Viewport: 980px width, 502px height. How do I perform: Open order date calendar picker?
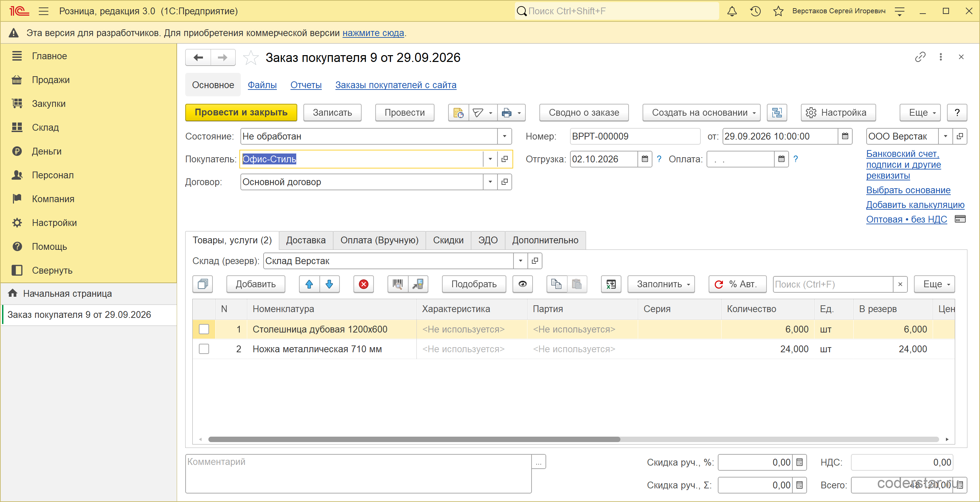pyautogui.click(x=845, y=136)
